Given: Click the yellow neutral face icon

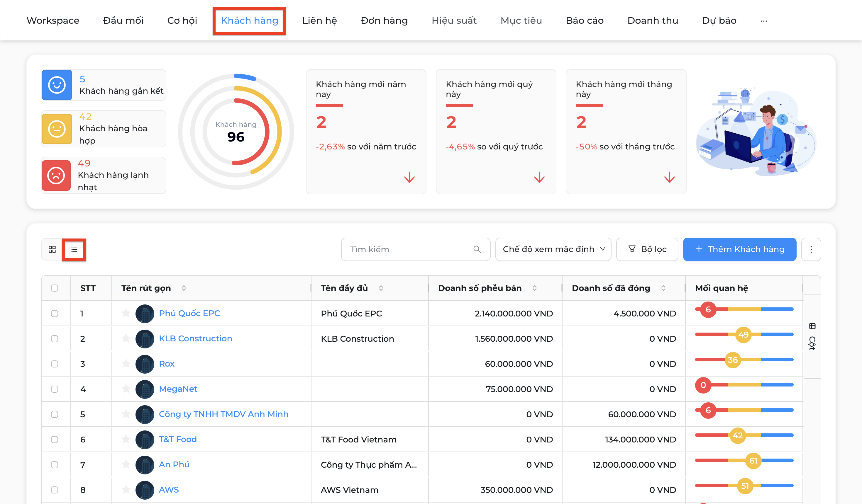Looking at the screenshot, I should (x=57, y=129).
